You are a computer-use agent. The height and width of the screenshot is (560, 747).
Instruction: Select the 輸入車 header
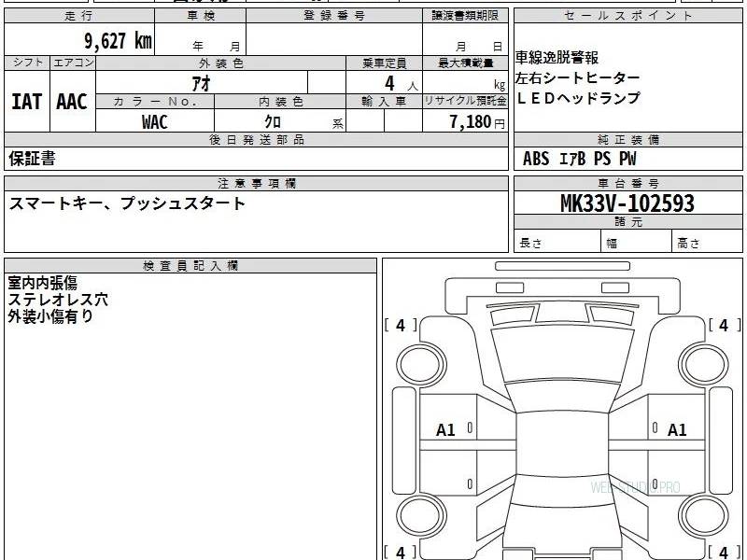pos(384,102)
